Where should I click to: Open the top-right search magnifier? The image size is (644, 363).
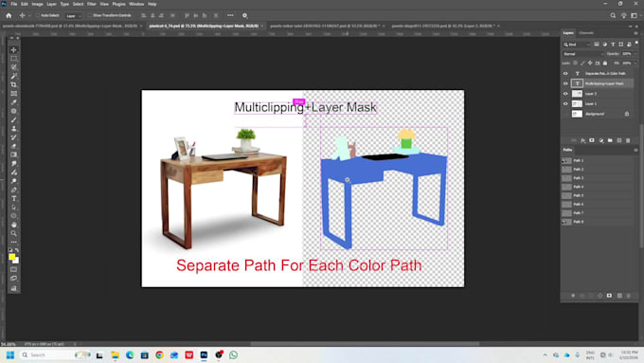[x=613, y=15]
